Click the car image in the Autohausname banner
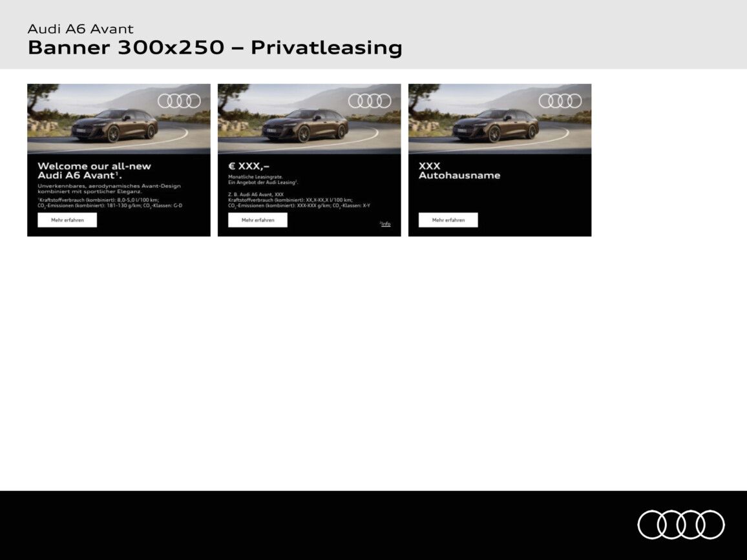 pos(496,125)
